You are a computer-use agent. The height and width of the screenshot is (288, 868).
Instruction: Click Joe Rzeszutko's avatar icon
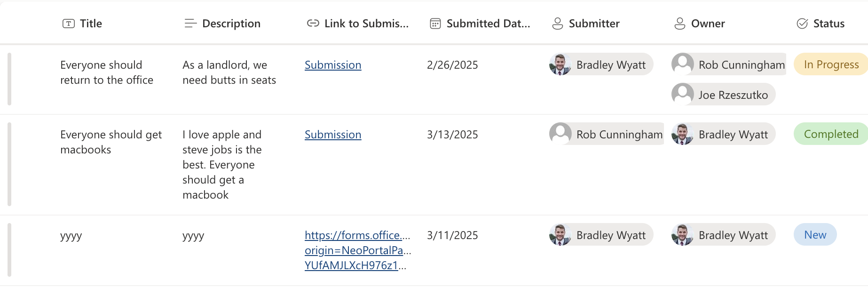[683, 94]
